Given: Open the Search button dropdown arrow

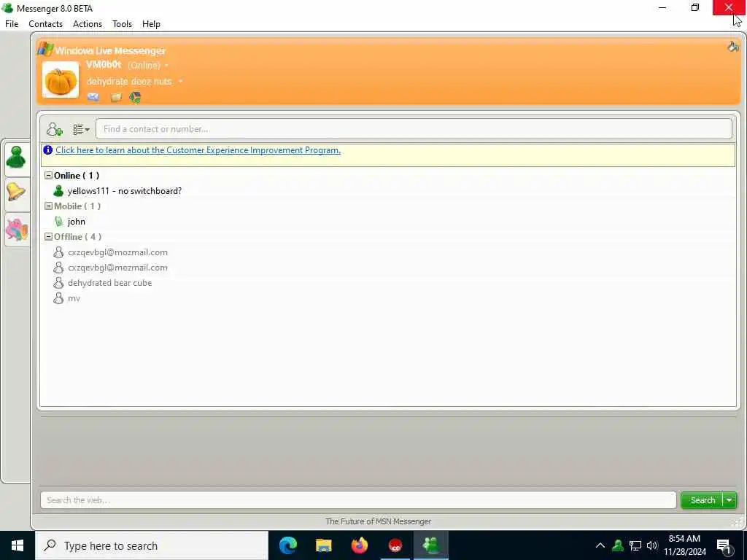Looking at the screenshot, I should click(x=729, y=500).
